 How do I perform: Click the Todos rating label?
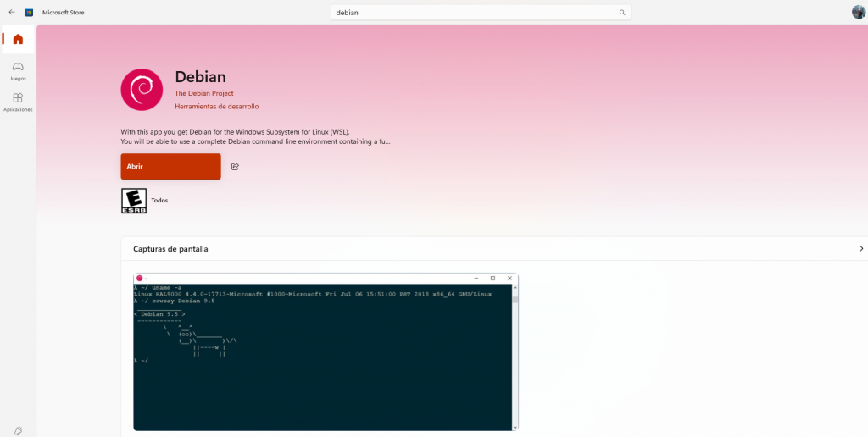pos(159,200)
